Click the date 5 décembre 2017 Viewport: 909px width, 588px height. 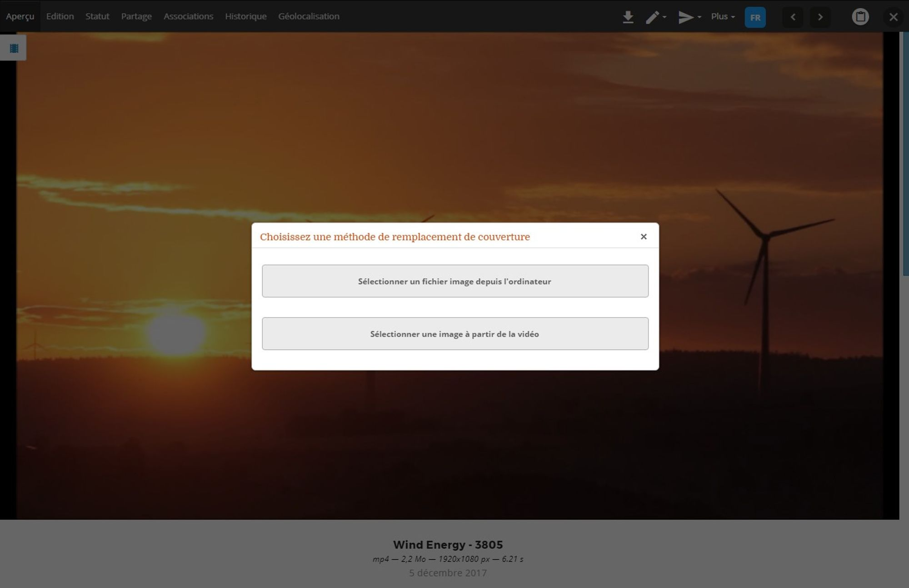coord(448,573)
